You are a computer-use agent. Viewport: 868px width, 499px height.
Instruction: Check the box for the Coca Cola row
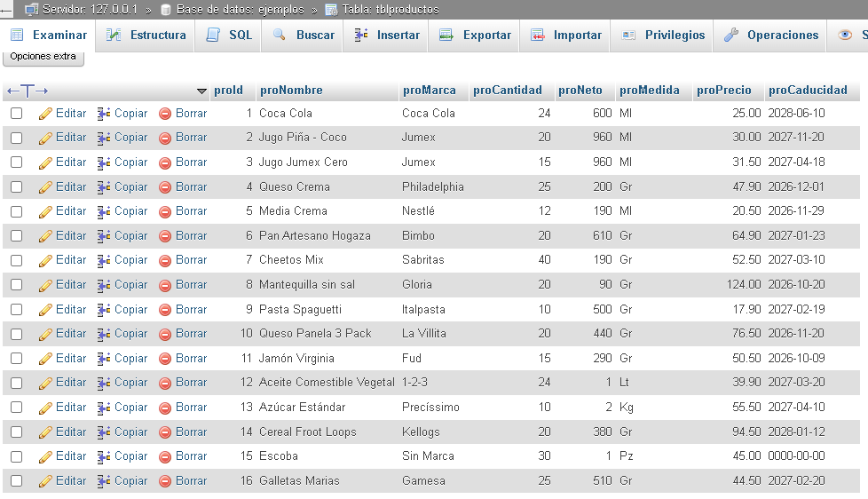(x=17, y=114)
